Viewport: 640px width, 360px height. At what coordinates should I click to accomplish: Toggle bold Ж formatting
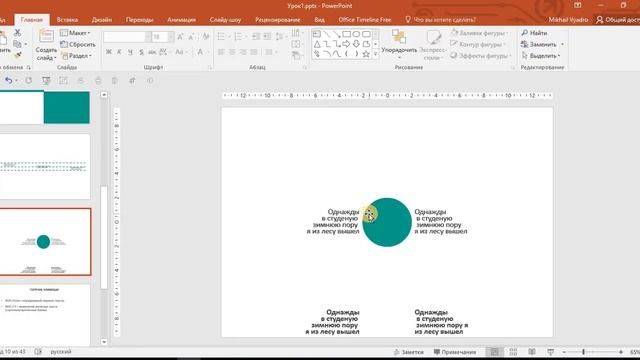point(109,52)
